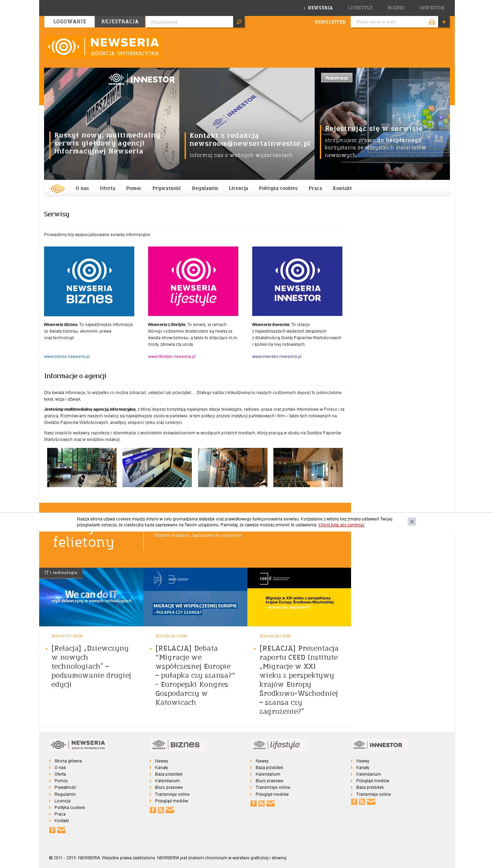This screenshot has height=868, width=494.
Task: Click the Newseria Biznes blue logo tile
Action: point(89,281)
